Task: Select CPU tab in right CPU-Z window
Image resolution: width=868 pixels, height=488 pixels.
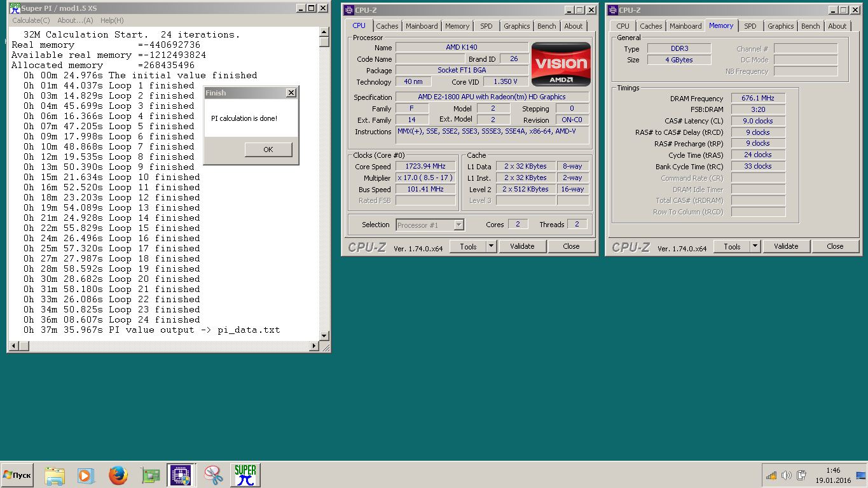Action: [x=623, y=26]
